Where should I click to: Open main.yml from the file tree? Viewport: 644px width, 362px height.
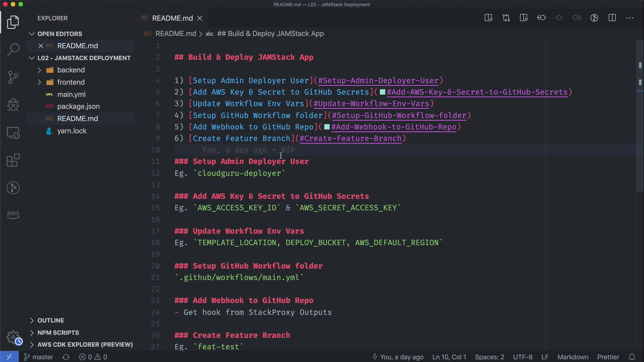[x=71, y=95]
